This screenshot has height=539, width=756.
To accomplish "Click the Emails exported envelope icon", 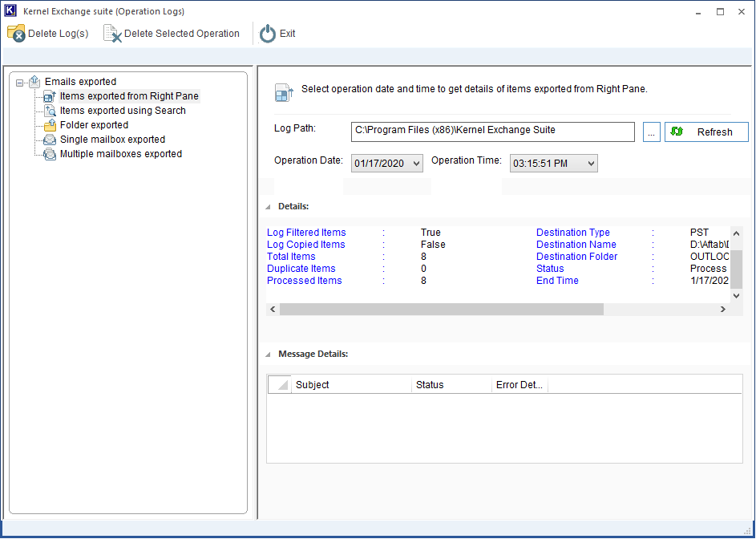I will [x=34, y=82].
